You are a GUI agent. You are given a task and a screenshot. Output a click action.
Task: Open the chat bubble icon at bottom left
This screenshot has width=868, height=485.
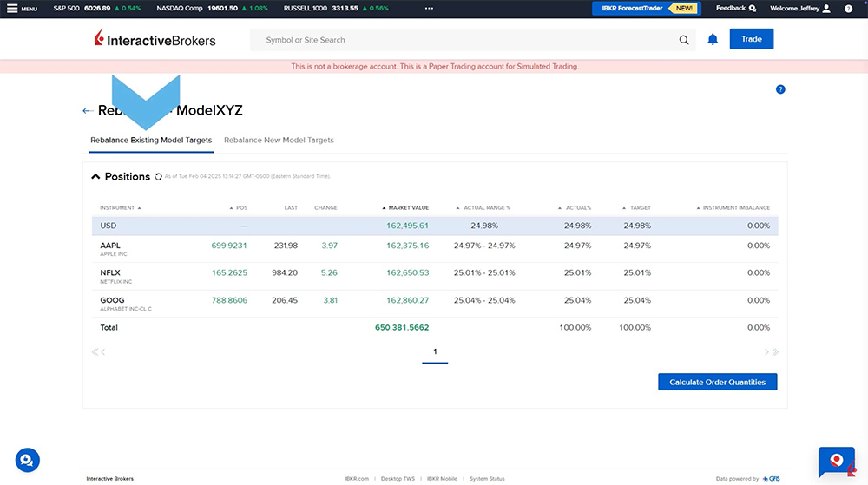click(27, 460)
